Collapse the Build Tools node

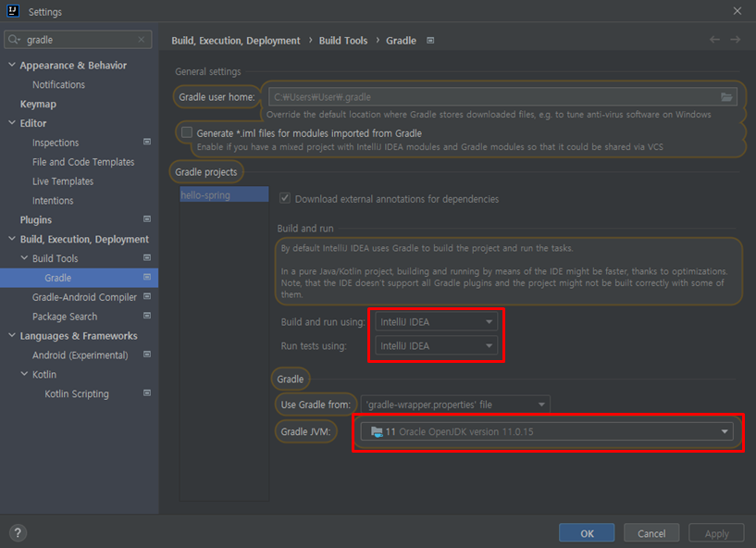[x=24, y=257]
